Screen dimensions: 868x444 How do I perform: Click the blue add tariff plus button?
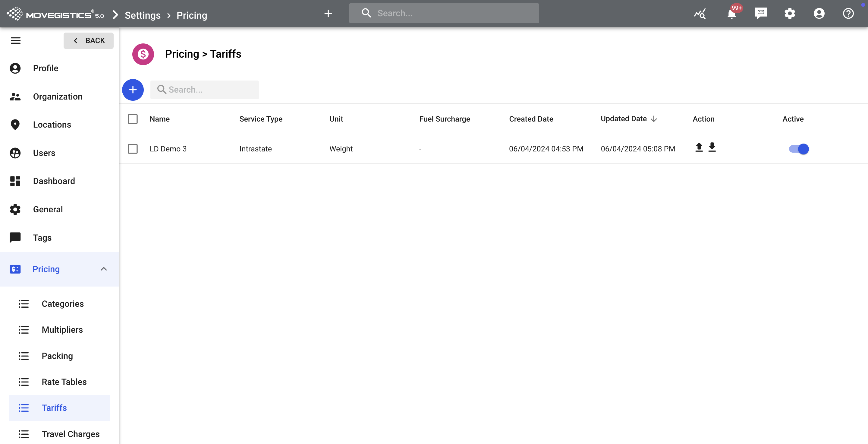tap(133, 90)
